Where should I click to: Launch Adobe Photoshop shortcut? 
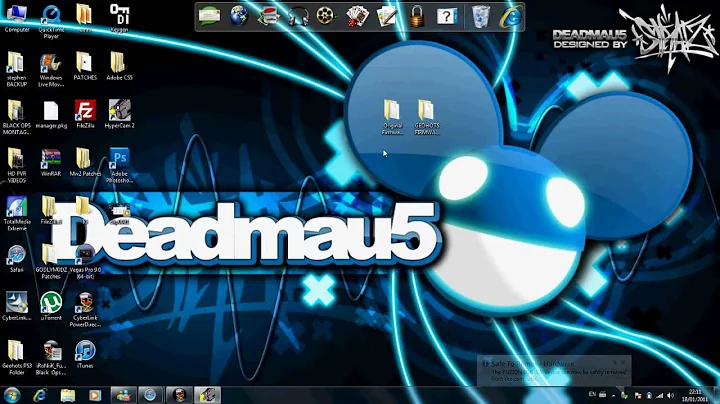pos(119,165)
